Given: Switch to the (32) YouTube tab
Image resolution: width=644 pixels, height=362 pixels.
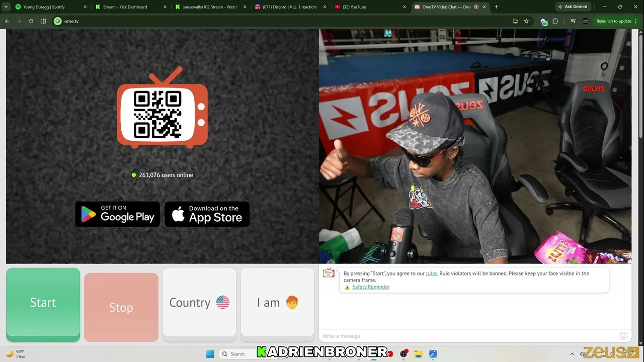Looking at the screenshot, I should (x=370, y=7).
